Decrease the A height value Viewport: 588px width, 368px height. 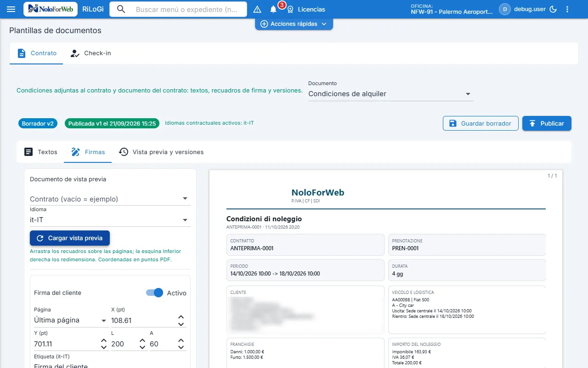point(181,347)
